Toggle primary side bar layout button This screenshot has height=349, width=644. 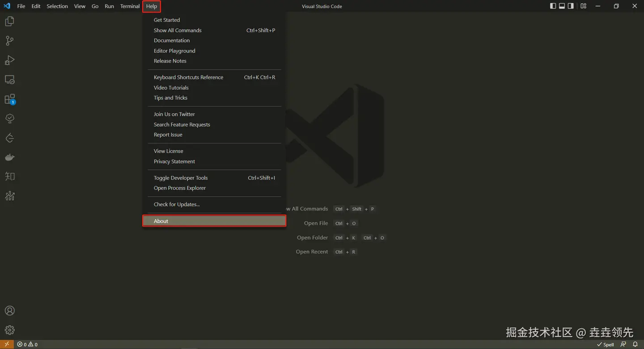(x=553, y=6)
